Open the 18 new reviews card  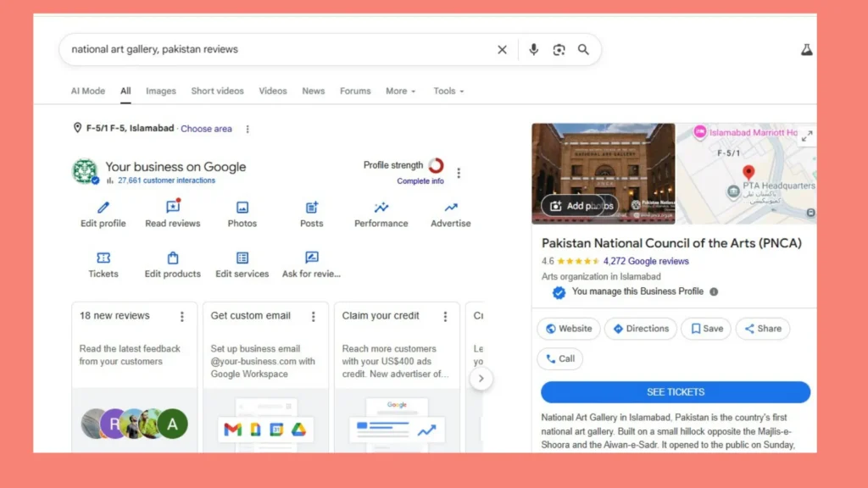pyautogui.click(x=135, y=378)
